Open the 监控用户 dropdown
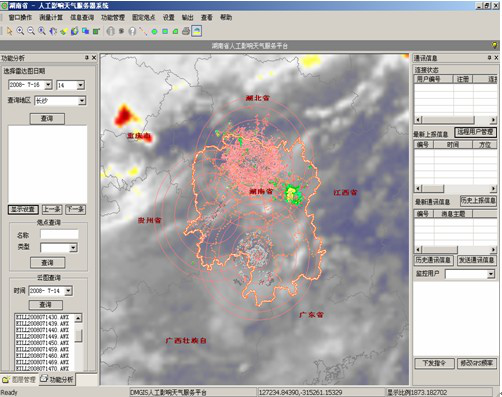The height and width of the screenshot is (397, 502). tap(491, 274)
